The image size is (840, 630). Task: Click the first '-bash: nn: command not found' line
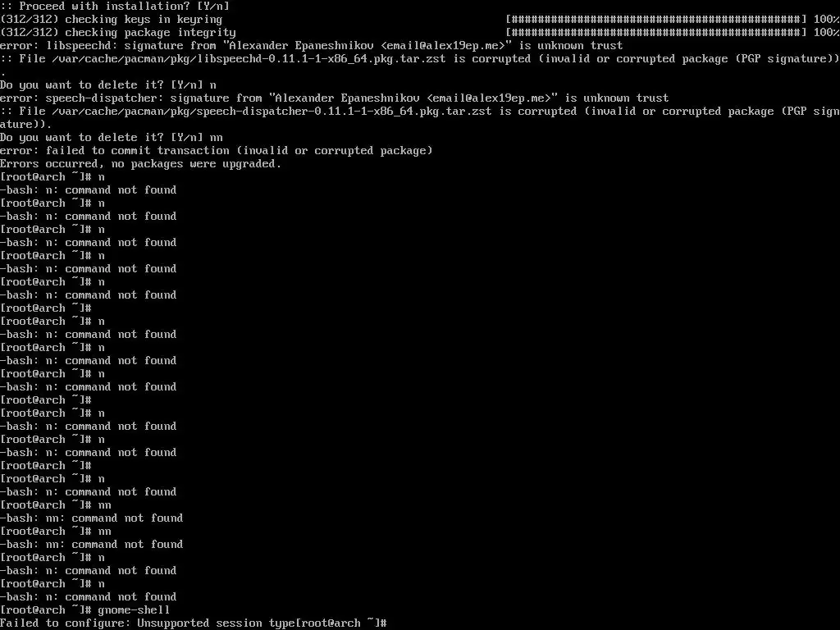pyautogui.click(x=92, y=518)
